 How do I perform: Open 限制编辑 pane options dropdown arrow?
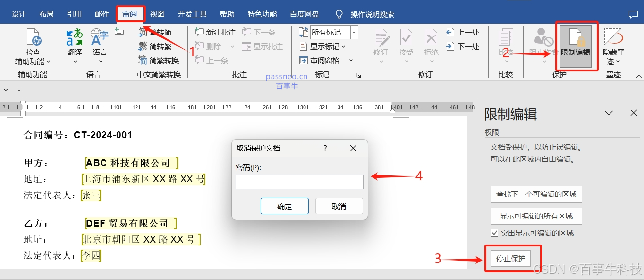(x=609, y=113)
